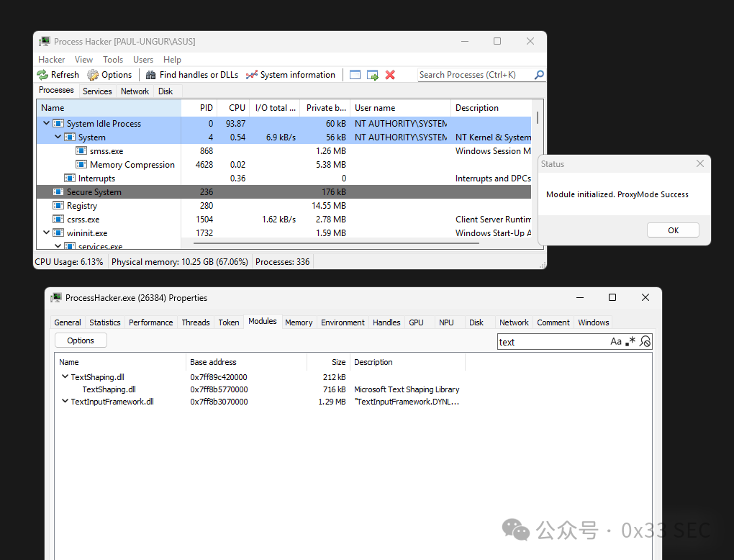Click the horizontal scrollbar of the process list
The height and width of the screenshot is (560, 734).
point(336,243)
